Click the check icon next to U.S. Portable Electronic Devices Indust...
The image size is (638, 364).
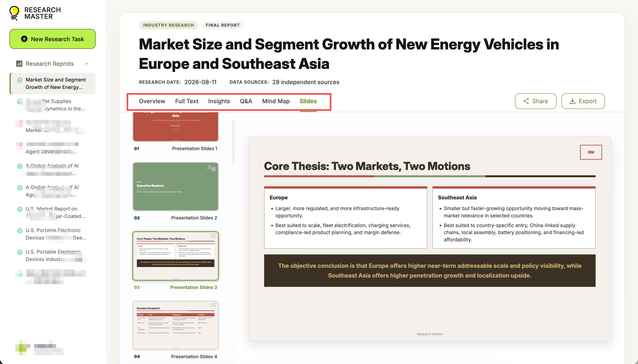click(20, 252)
